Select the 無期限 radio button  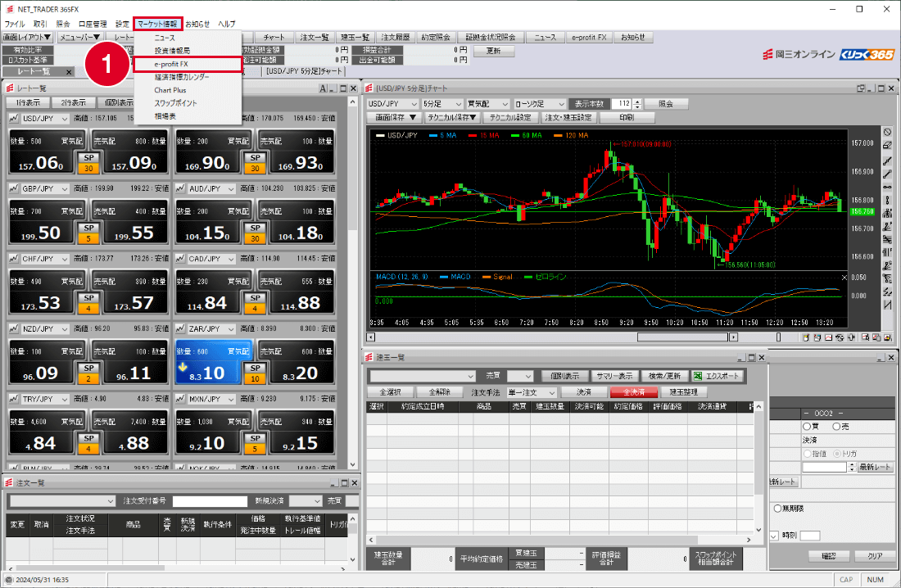777,509
